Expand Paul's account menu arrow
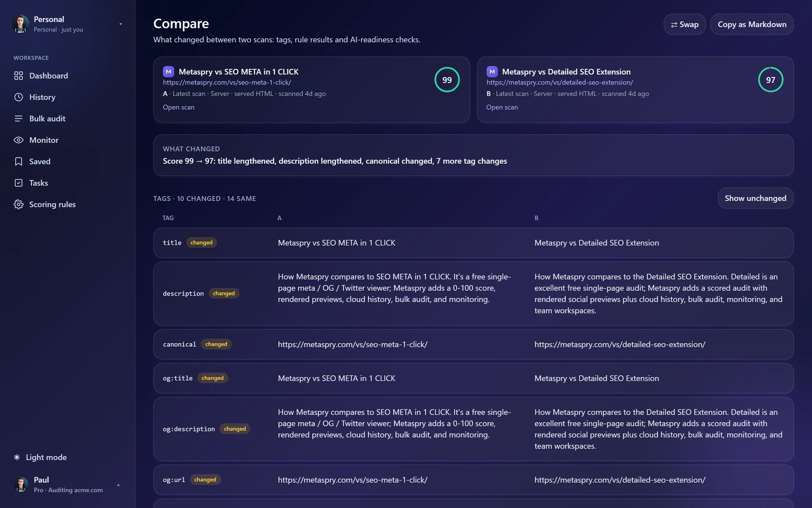Image resolution: width=812 pixels, height=508 pixels. click(118, 485)
